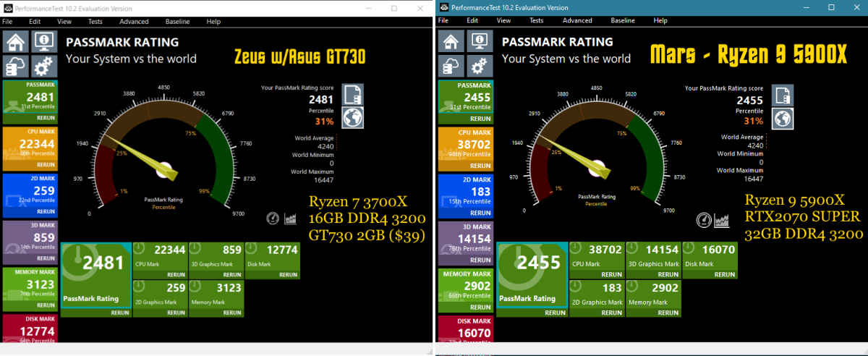This screenshot has width=868, height=356.
Task: Rerun the sidebar 3D MARK 859 tile
Action: coord(45,259)
